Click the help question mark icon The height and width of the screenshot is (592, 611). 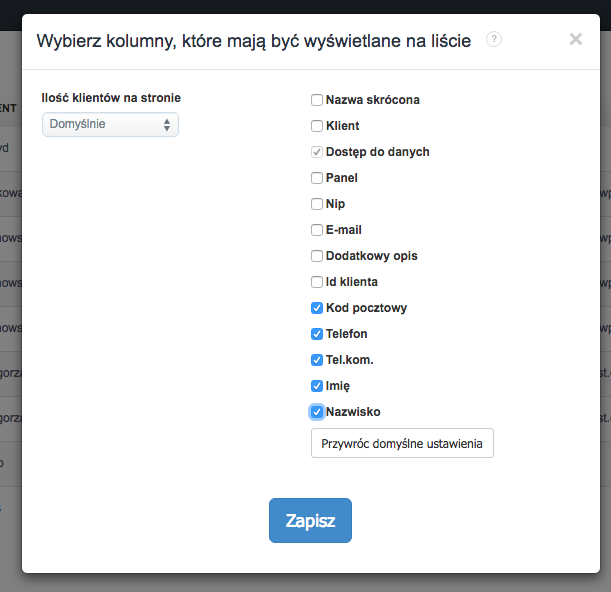494,39
